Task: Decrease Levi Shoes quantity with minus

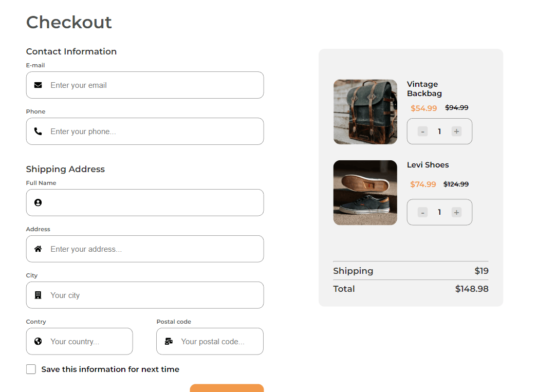Action: 422,212
